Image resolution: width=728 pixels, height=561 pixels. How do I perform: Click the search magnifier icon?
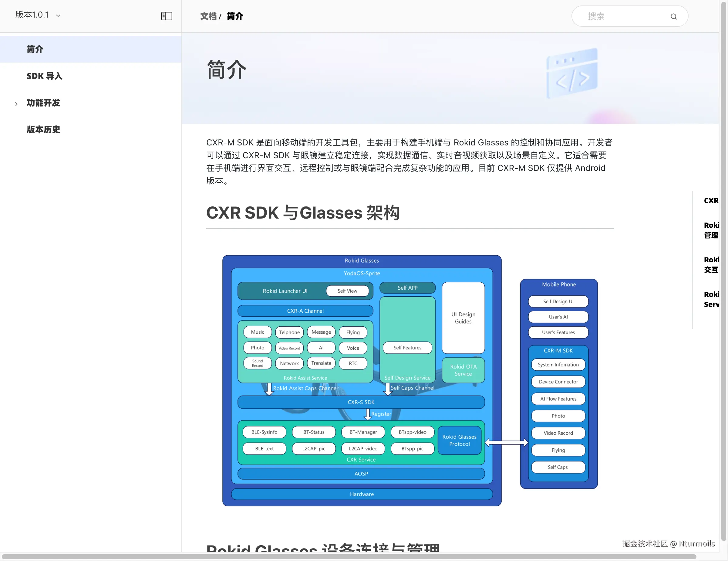coord(673,16)
